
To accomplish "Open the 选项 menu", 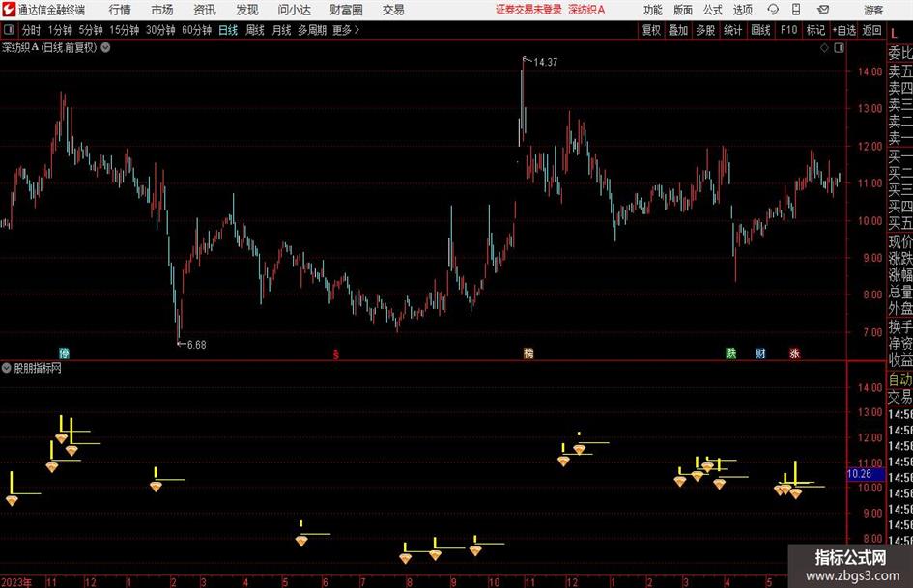I will [x=742, y=10].
